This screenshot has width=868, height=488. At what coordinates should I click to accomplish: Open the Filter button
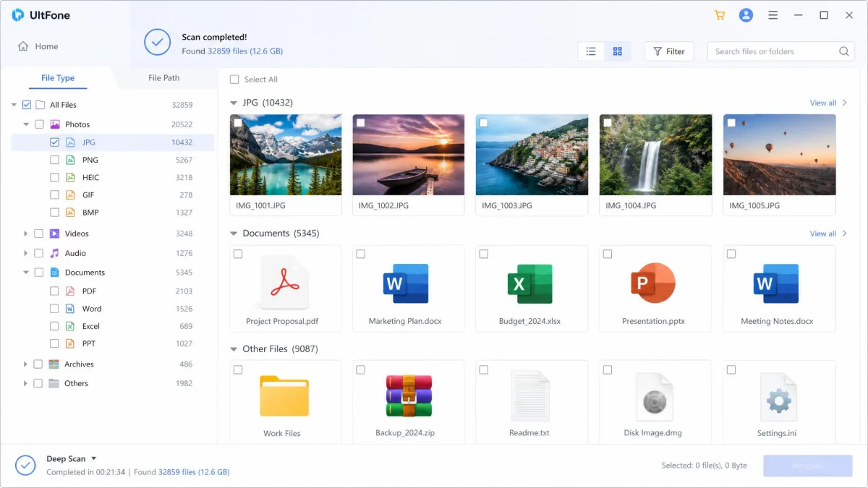click(669, 51)
